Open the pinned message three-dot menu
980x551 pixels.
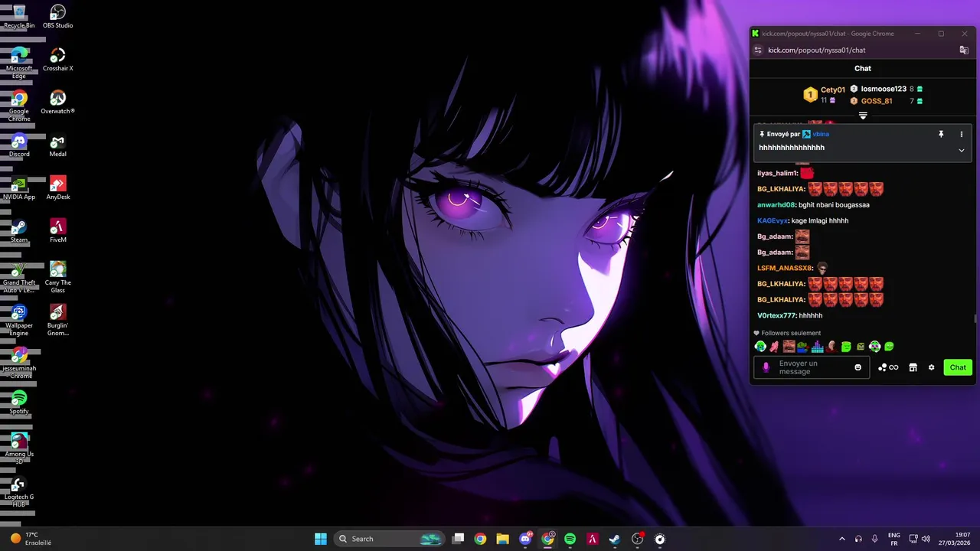coord(962,134)
